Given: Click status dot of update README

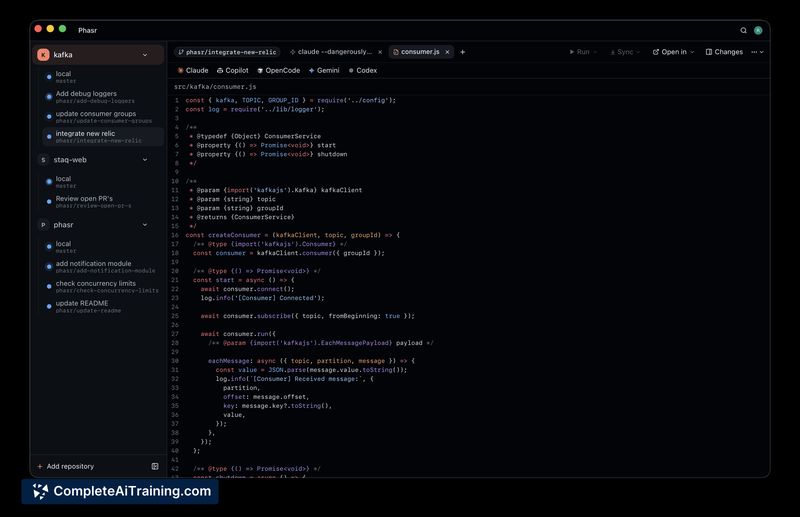Looking at the screenshot, I should (49, 307).
